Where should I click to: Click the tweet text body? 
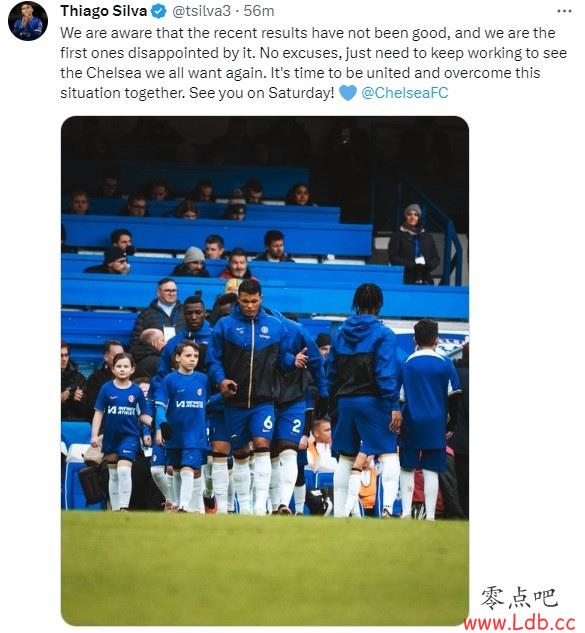(314, 63)
